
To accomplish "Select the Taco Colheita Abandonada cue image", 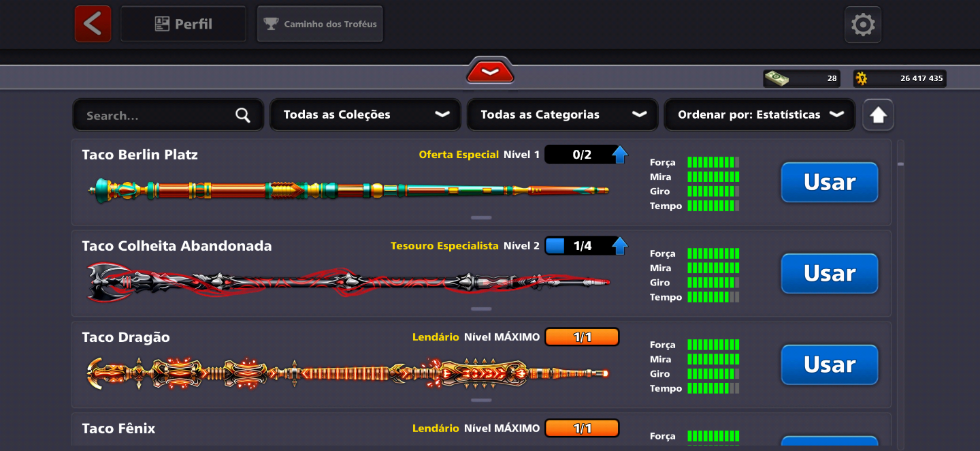I will [348, 281].
